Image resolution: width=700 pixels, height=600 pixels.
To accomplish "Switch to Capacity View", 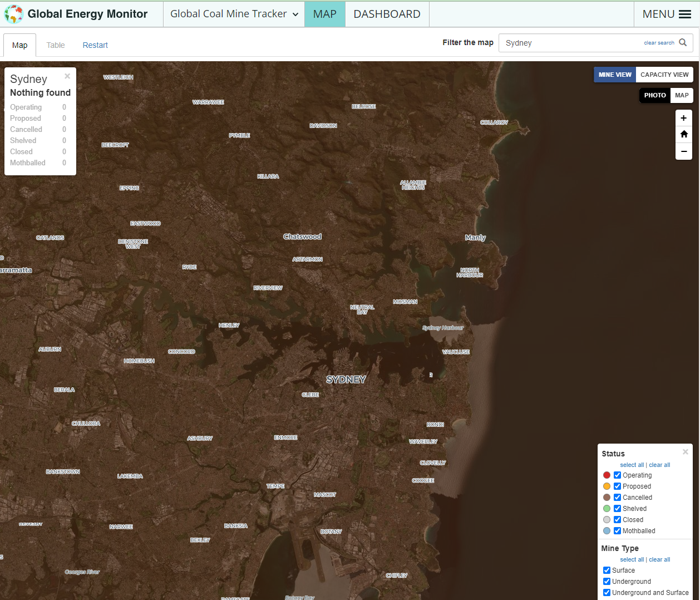I will pos(664,75).
